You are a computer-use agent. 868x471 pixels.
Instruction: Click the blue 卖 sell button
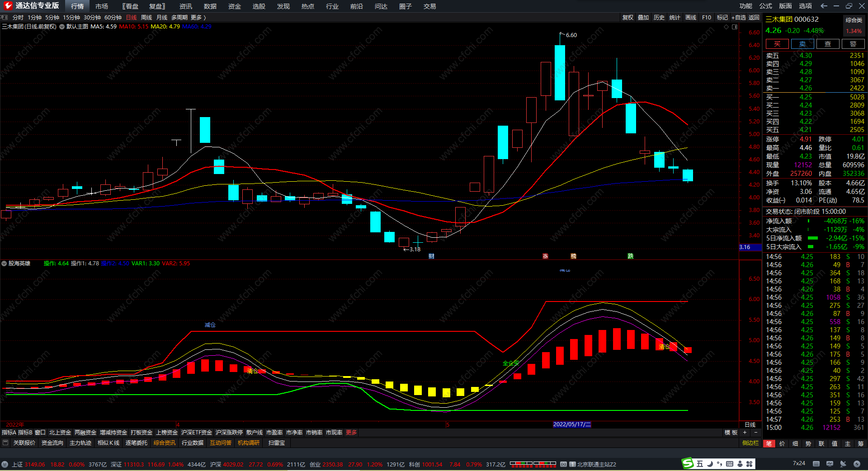(x=802, y=44)
